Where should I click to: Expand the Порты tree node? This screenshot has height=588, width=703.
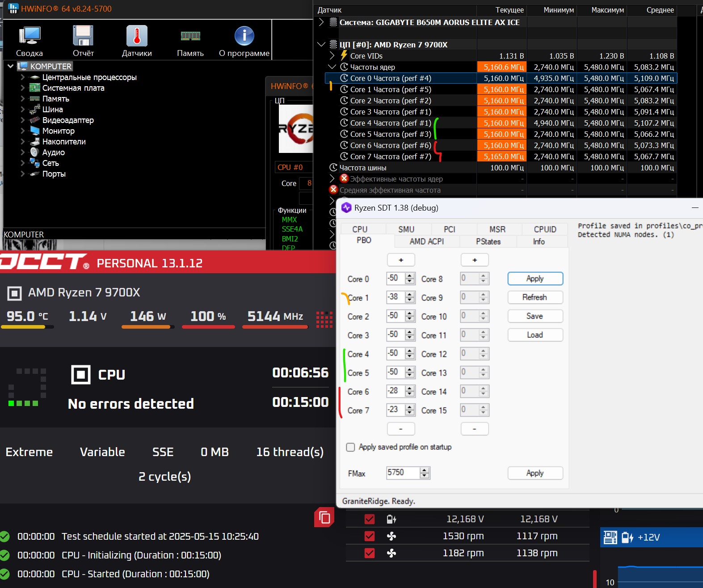(22, 173)
